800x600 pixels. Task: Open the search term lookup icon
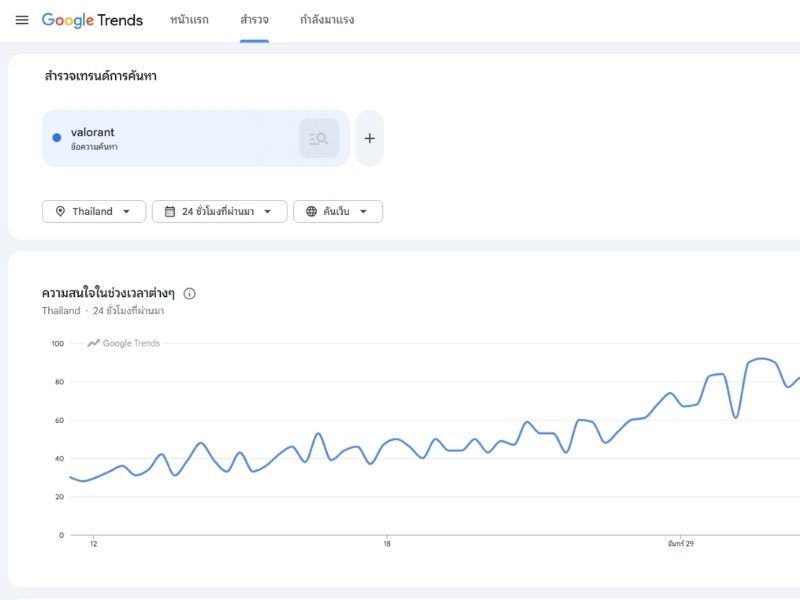319,138
